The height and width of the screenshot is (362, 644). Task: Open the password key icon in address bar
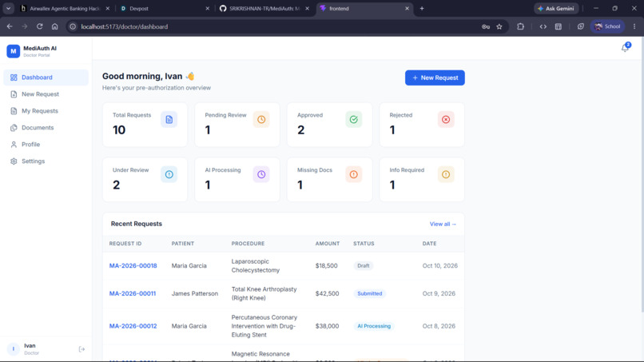tap(486, 26)
